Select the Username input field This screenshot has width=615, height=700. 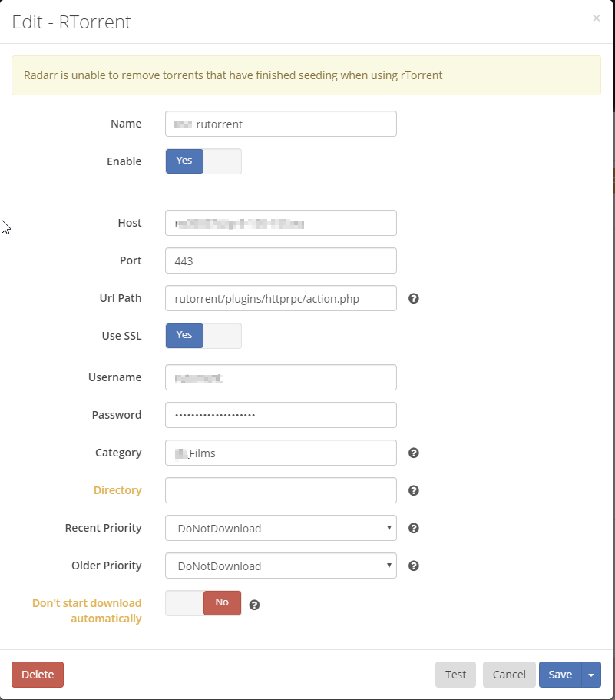[280, 377]
